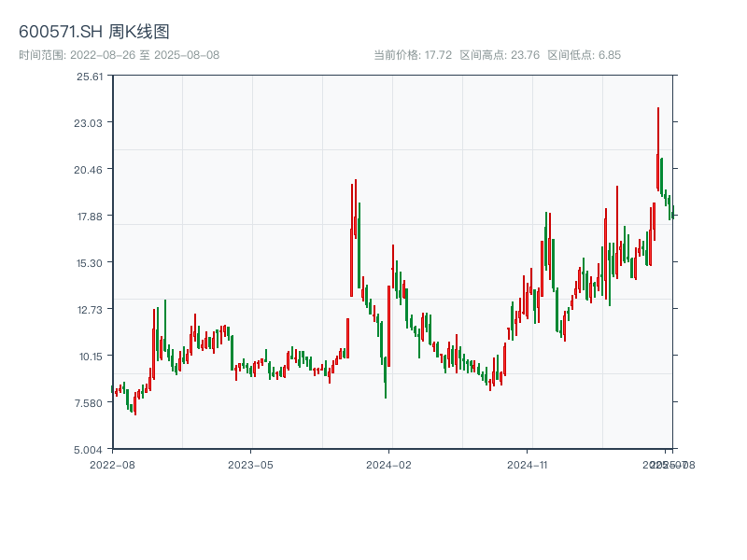
Task: Select the 10.15 price axis label
Action: (90, 357)
